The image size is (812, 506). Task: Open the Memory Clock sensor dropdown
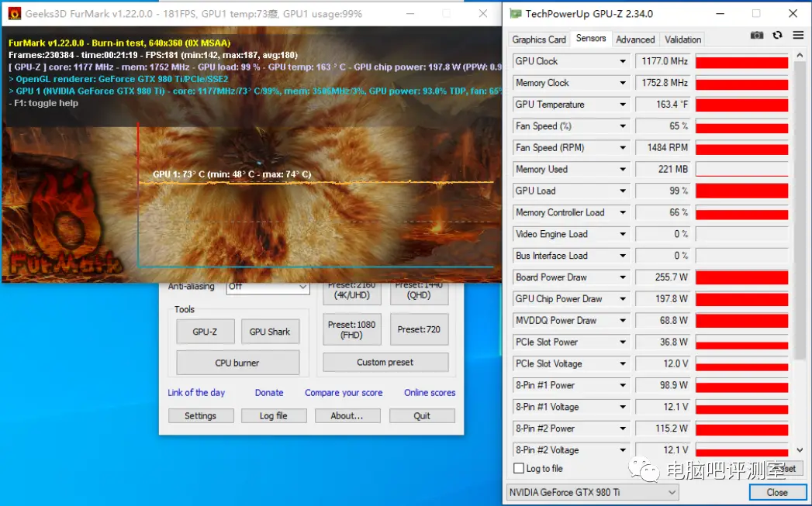click(623, 83)
